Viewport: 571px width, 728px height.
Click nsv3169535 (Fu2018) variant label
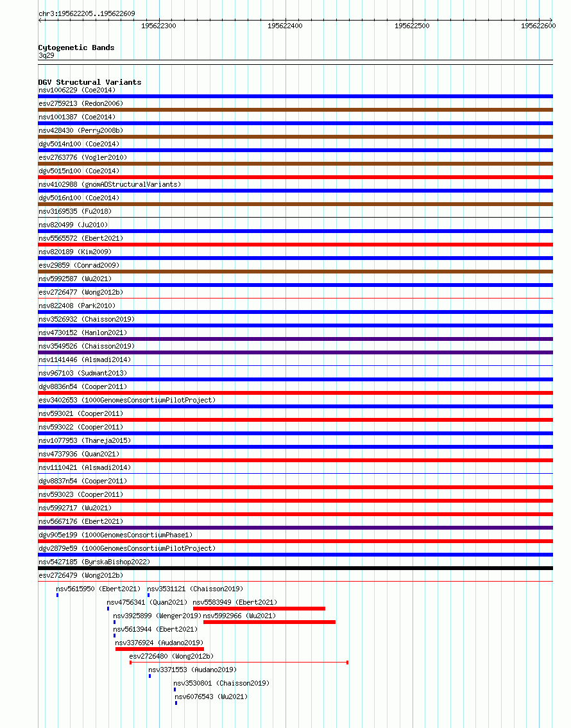coord(75,211)
